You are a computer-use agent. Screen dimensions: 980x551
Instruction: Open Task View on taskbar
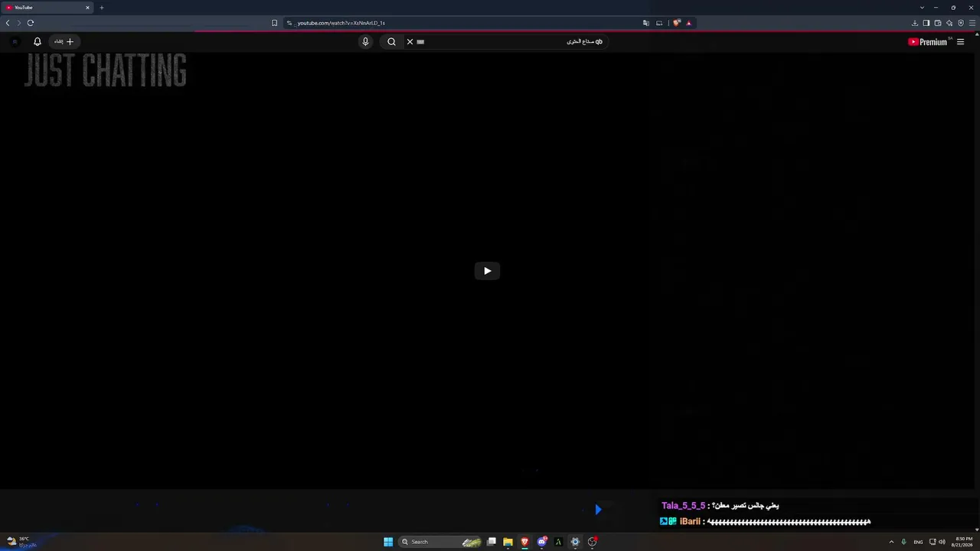pyautogui.click(x=492, y=542)
